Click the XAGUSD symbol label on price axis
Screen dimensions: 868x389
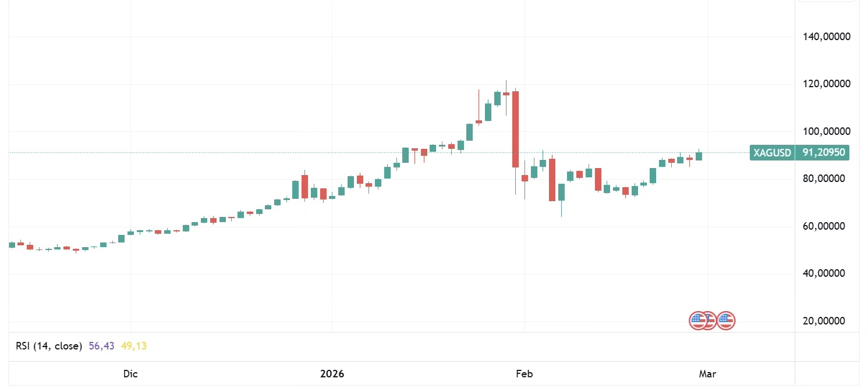click(x=773, y=153)
